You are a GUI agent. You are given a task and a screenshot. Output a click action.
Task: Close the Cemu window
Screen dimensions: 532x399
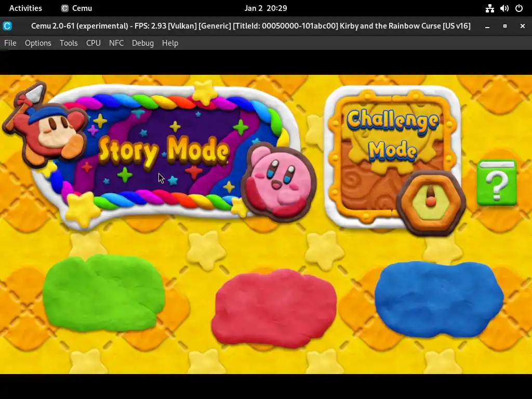(x=523, y=26)
